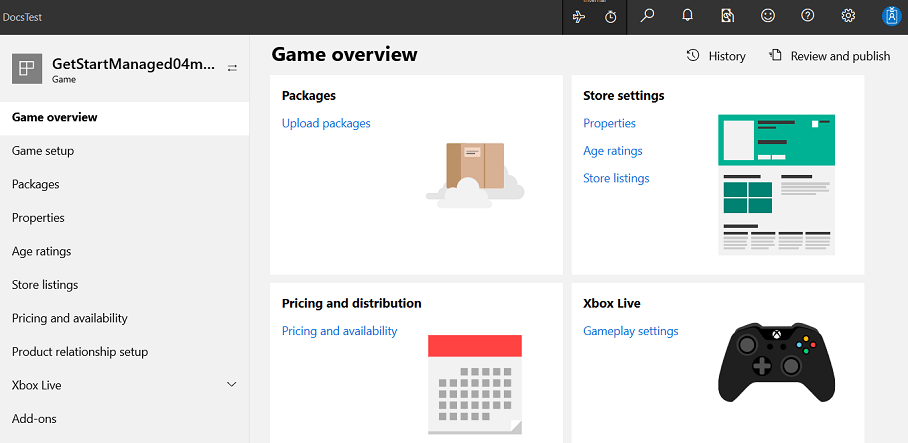The image size is (908, 443).
Task: Open Store listings in sidebar
Action: coord(125,285)
